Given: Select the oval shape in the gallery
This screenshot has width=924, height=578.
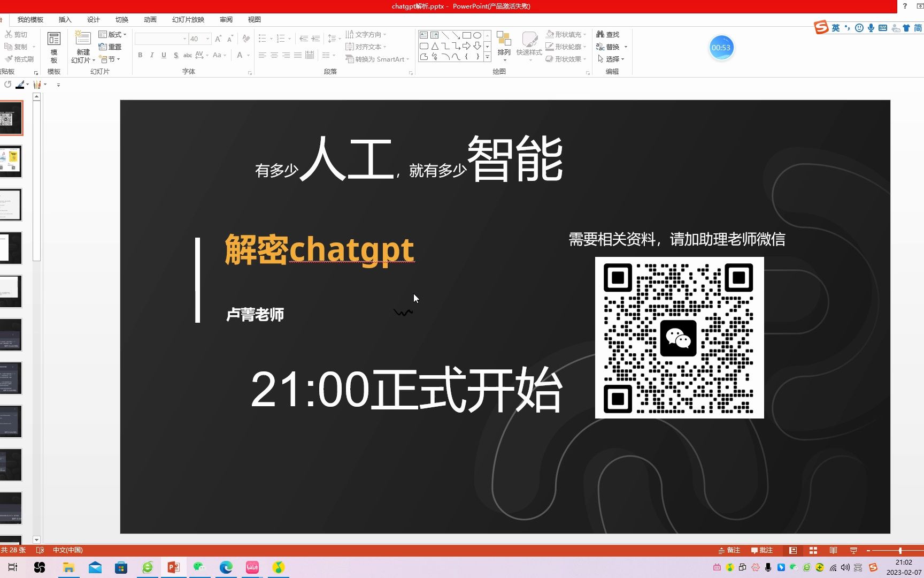Looking at the screenshot, I should click(x=477, y=35).
